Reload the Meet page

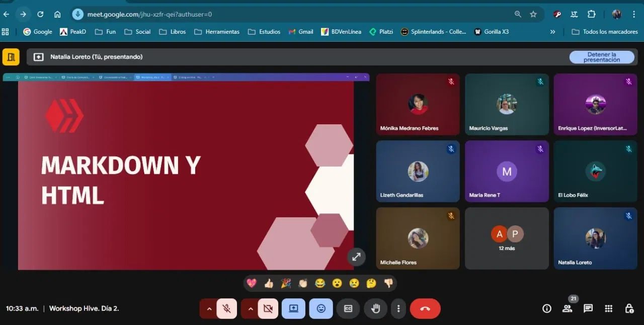click(40, 14)
